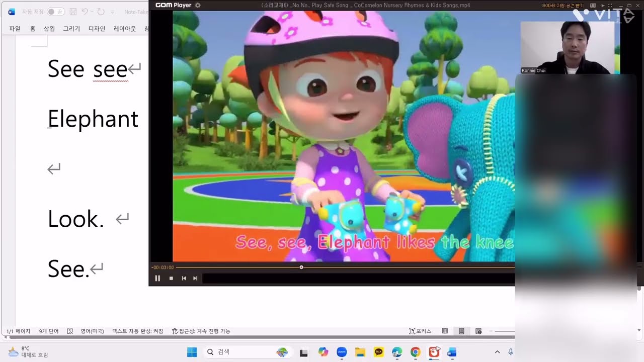Open the Undo history dropdown arrow
Viewport: 644px width, 362px height.
tap(92, 12)
